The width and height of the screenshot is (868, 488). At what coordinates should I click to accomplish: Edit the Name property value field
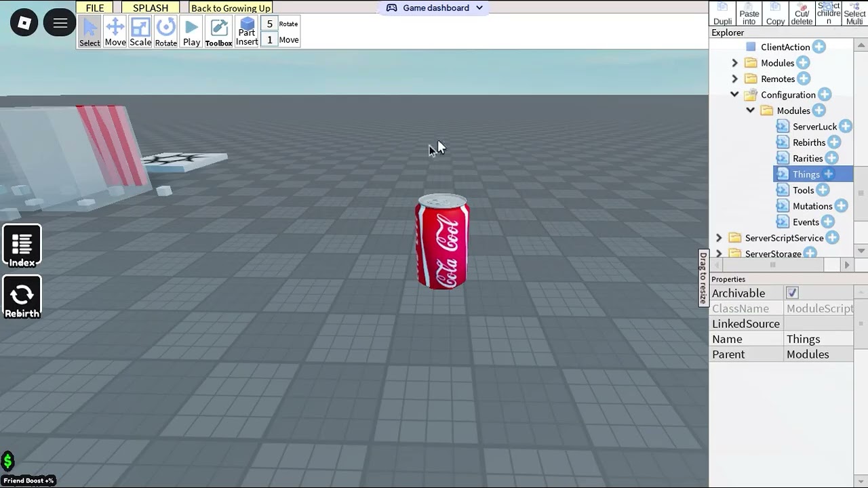coord(818,339)
